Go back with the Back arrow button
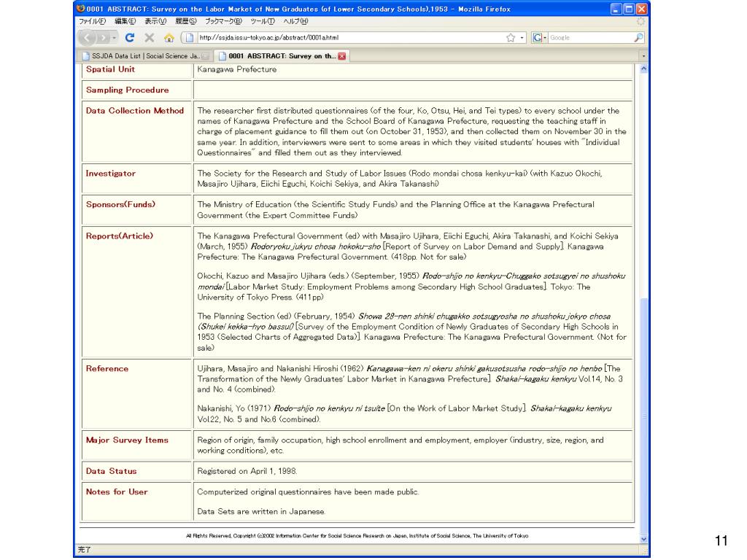This screenshot has height=560, width=747. 88,38
